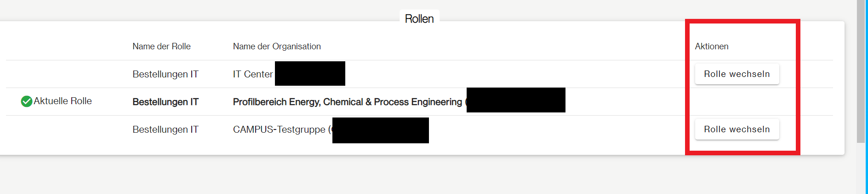Click the Name der Rolle column header
This screenshot has height=194, width=868.
click(x=161, y=47)
